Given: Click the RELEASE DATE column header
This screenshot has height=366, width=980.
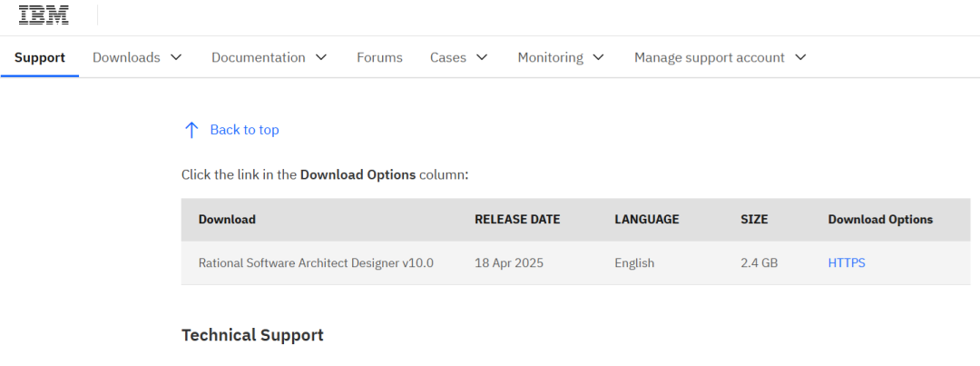Looking at the screenshot, I should click(x=517, y=220).
